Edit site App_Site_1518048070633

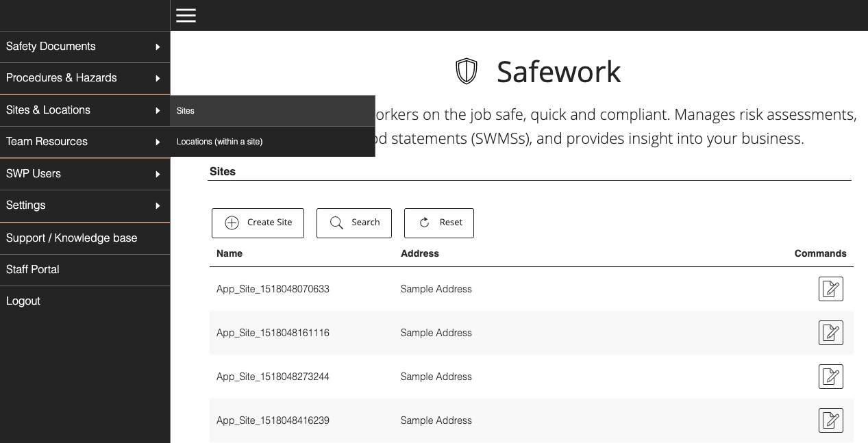[x=831, y=289]
